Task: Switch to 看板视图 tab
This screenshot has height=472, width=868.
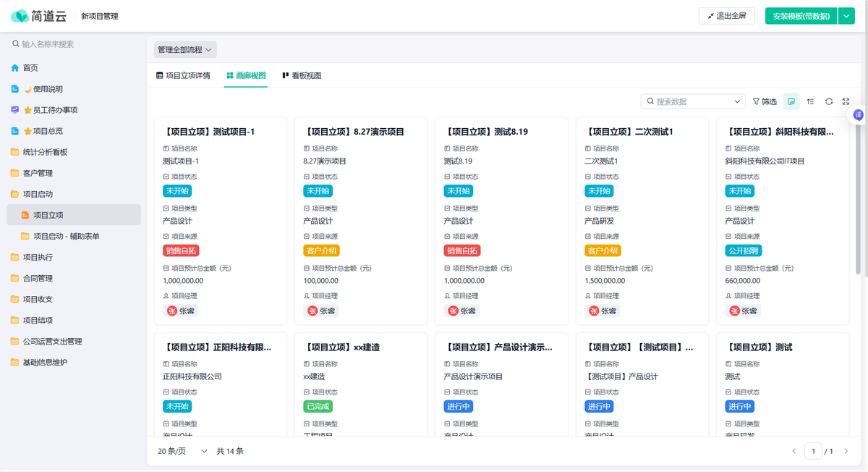Action: coord(302,75)
